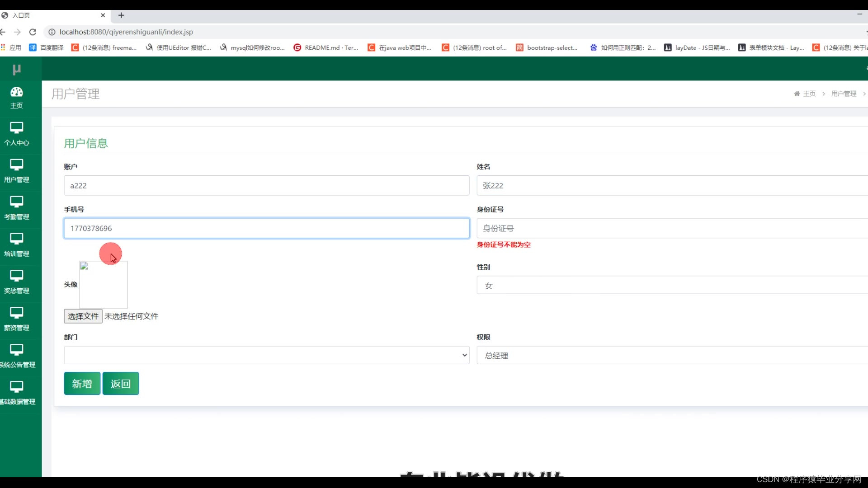Open 系统公告管理 sidebar icon
868x488 pixels.
(17, 351)
